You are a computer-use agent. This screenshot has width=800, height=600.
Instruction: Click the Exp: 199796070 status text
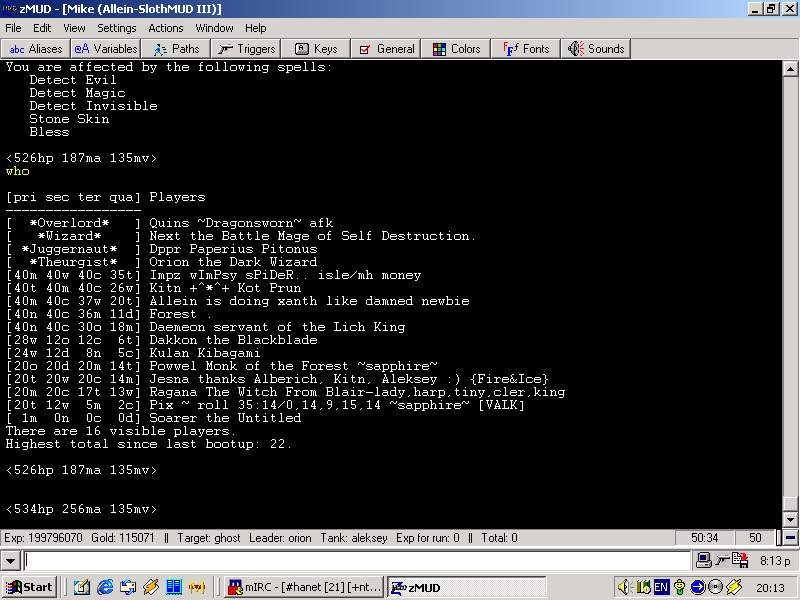click(43, 538)
